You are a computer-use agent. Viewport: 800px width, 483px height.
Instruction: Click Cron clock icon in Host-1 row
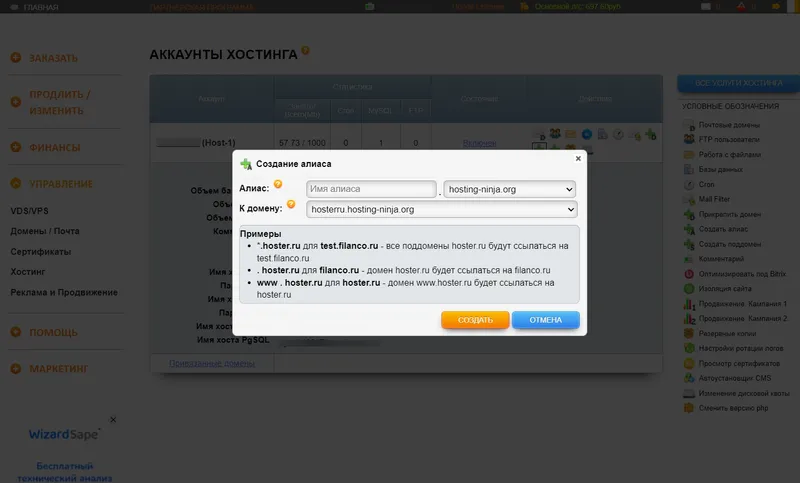click(x=618, y=135)
